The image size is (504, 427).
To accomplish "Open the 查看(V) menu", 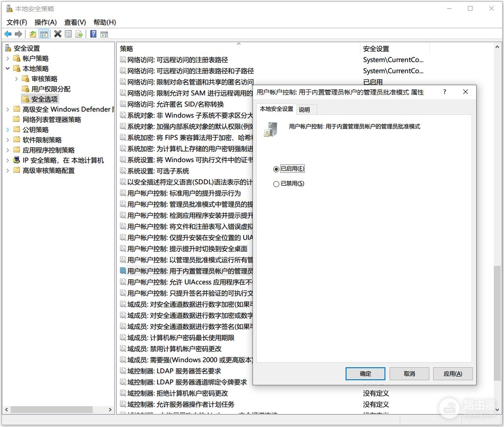I will tap(75, 22).
